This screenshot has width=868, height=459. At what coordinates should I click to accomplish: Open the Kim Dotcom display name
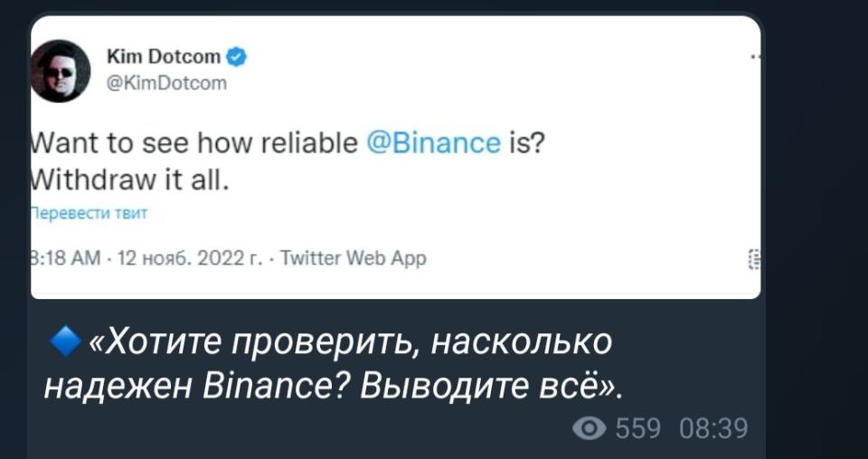point(163,57)
